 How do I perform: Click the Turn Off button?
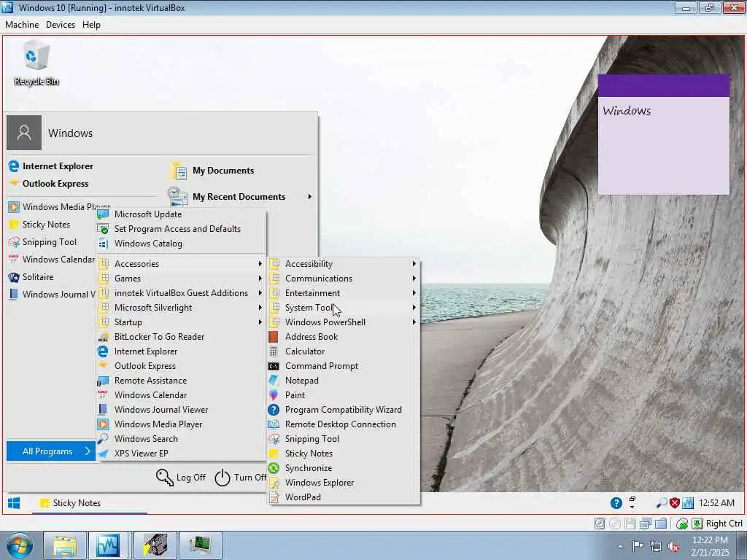pyautogui.click(x=240, y=478)
